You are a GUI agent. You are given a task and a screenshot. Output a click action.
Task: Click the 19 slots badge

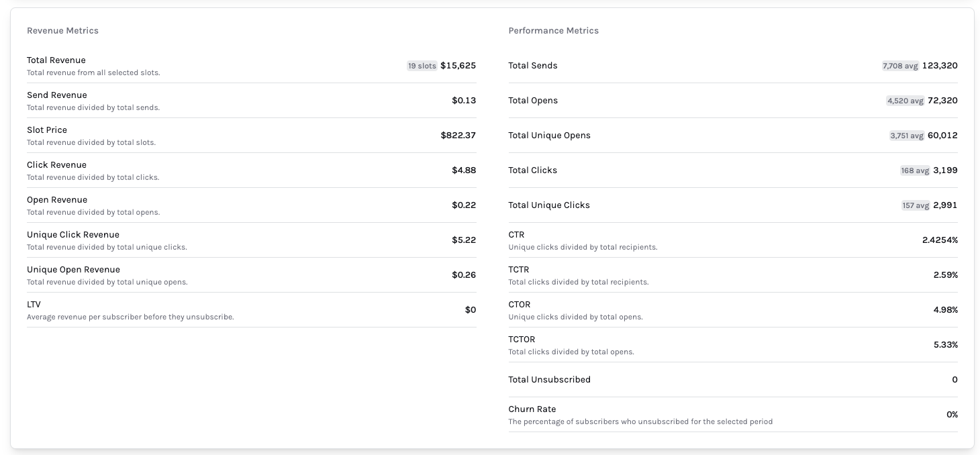[x=422, y=66]
